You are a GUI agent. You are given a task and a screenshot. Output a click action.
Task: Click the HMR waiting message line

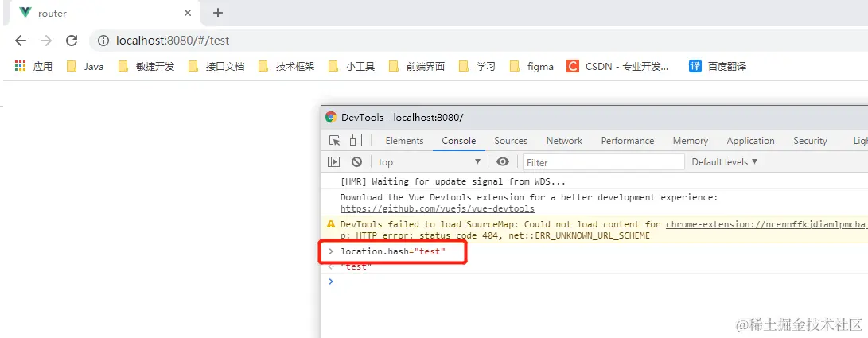pyautogui.click(x=453, y=181)
